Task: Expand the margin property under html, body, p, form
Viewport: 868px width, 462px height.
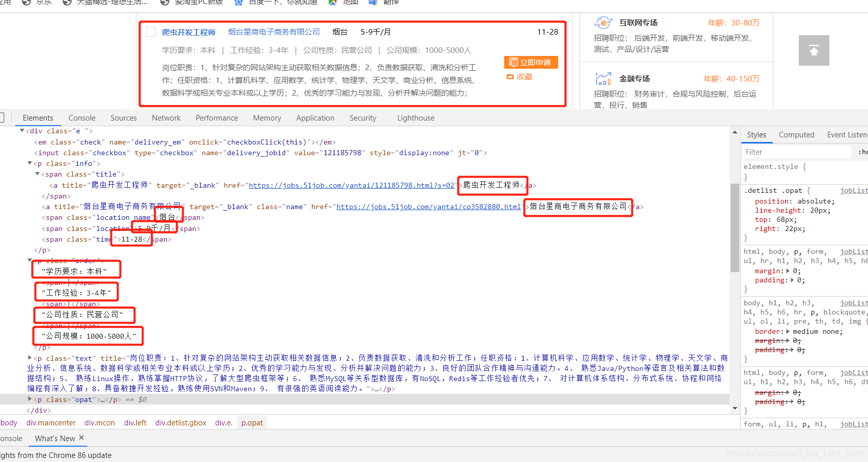Action: pos(788,271)
